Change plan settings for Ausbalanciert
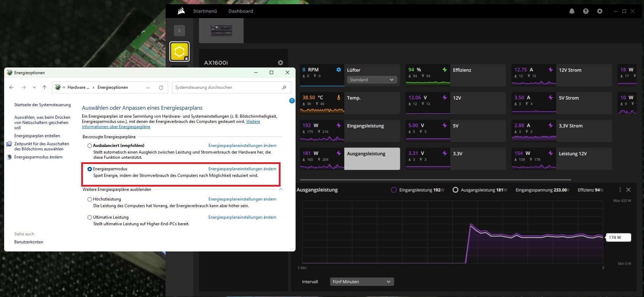644x297 pixels. [x=242, y=146]
